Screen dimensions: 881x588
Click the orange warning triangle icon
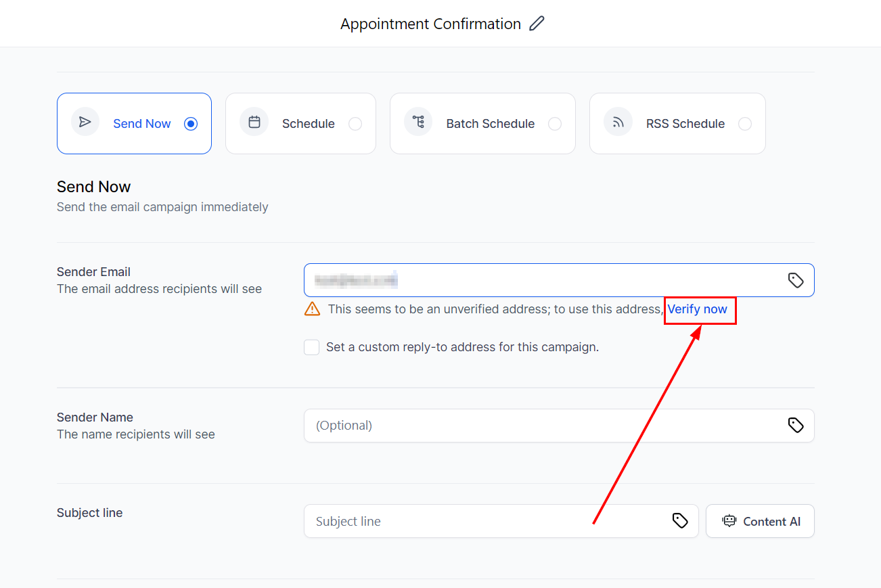click(312, 309)
